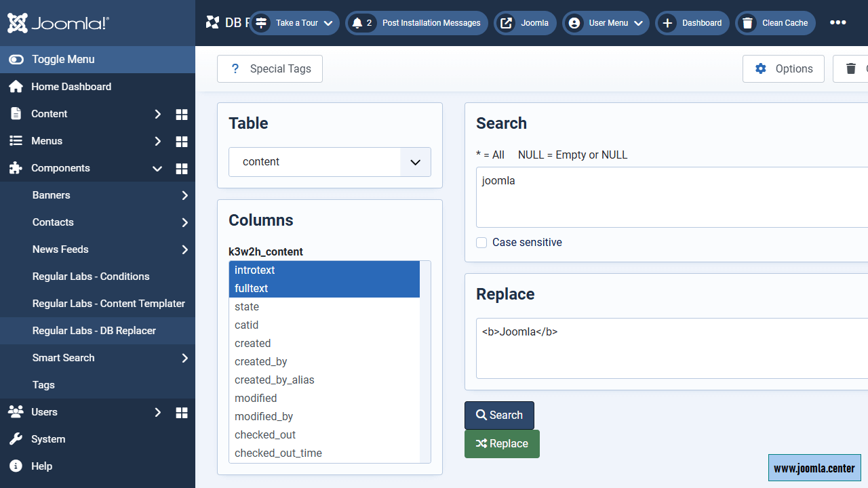Click the Take a Tour signpost icon
This screenshot has width=868, height=488.
pos(261,23)
